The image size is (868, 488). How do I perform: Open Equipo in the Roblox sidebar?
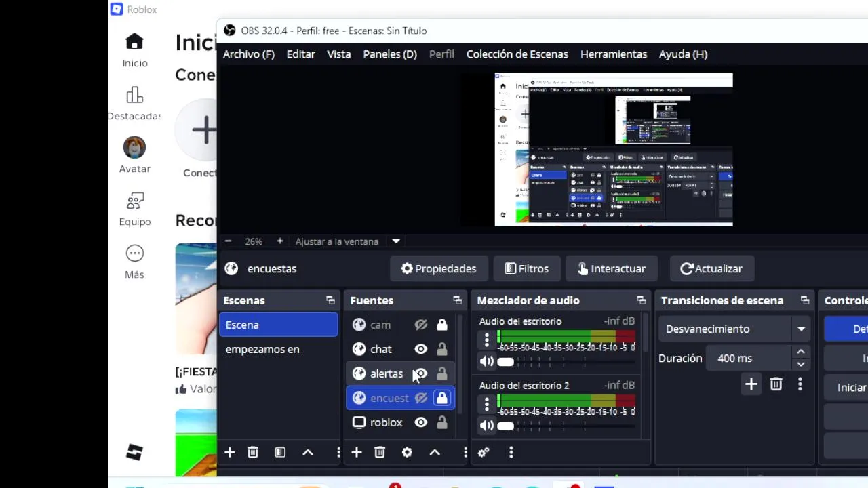(134, 209)
